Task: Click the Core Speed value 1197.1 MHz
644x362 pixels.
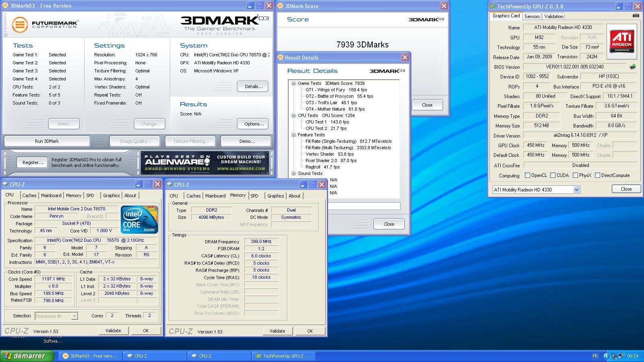Action: pyautogui.click(x=53, y=279)
